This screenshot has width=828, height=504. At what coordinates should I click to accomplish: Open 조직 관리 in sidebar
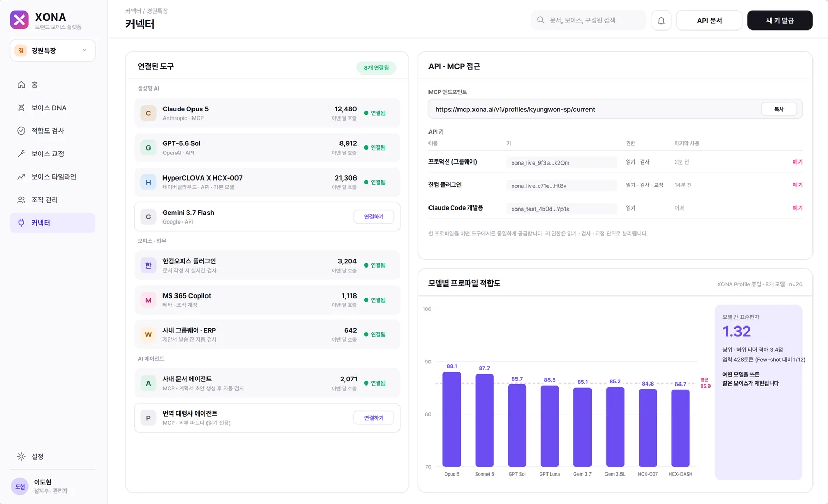[x=53, y=200]
